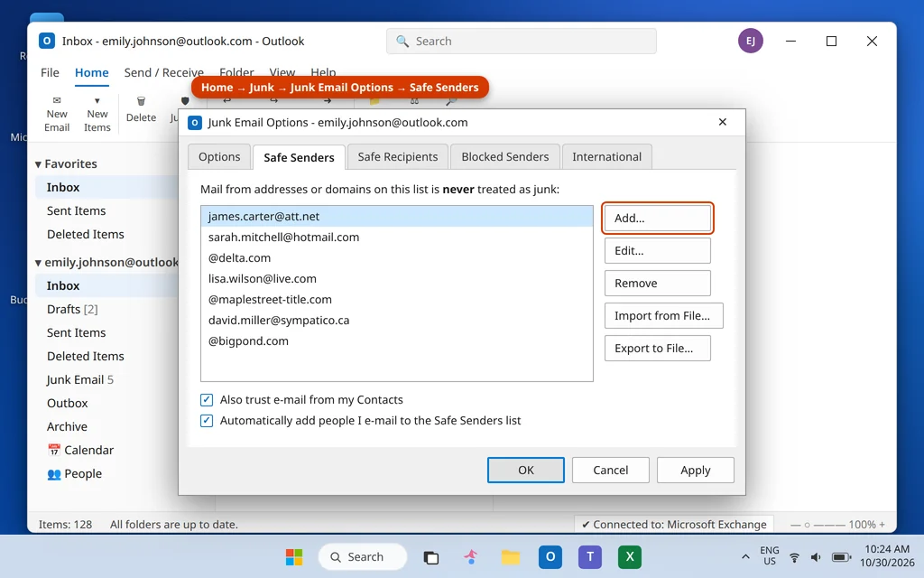
Task: Click the Junk shield icon in the ribbon
Action: (x=185, y=101)
